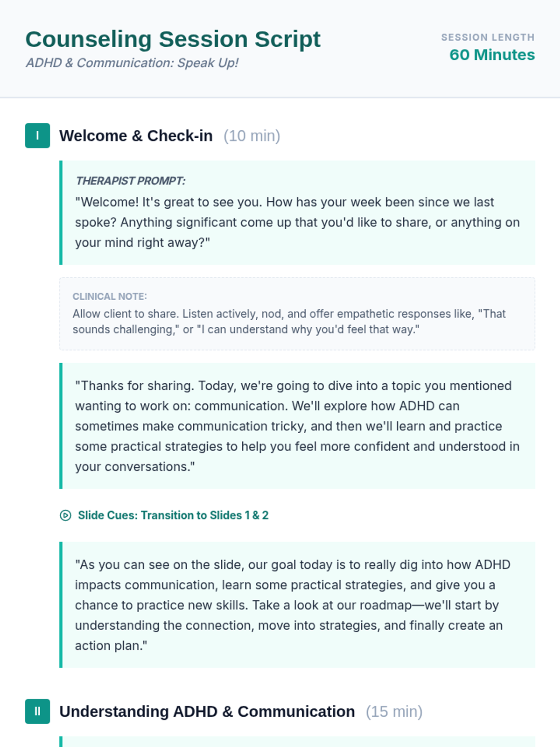The height and width of the screenshot is (747, 560).
Task: Click the THERAPIST PROMPT label
Action: click(130, 181)
